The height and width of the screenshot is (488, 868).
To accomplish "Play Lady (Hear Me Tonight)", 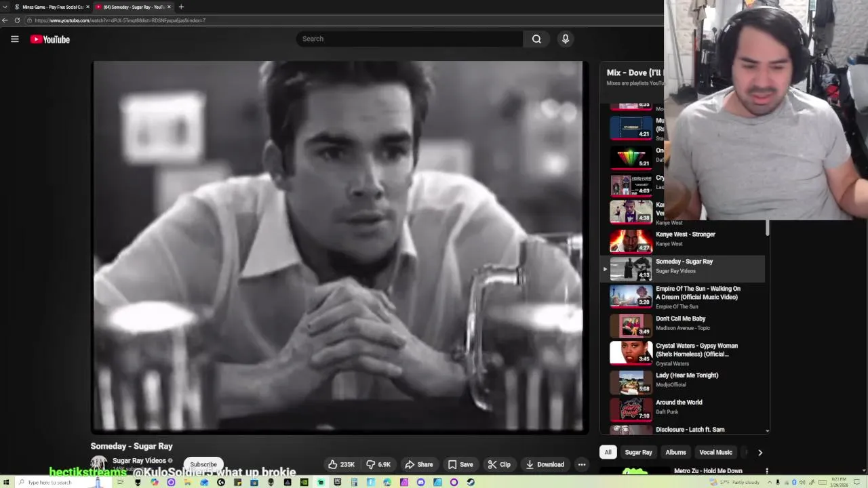I will coord(687,375).
